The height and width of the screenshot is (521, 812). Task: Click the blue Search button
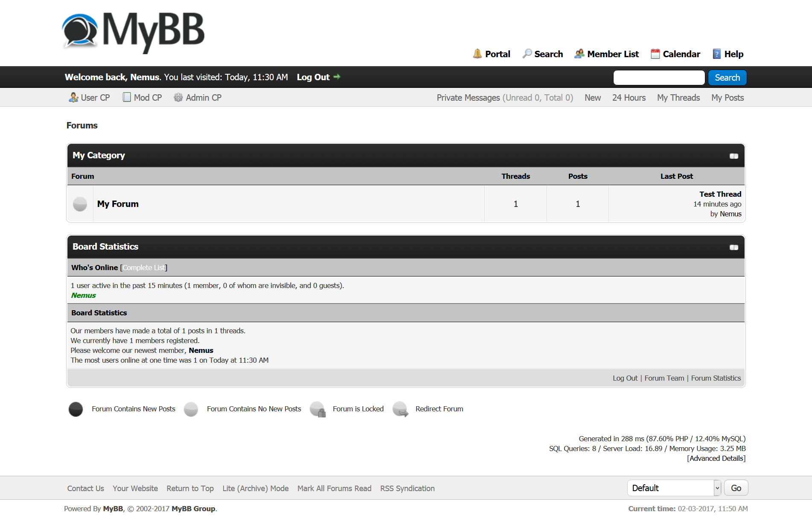(728, 77)
